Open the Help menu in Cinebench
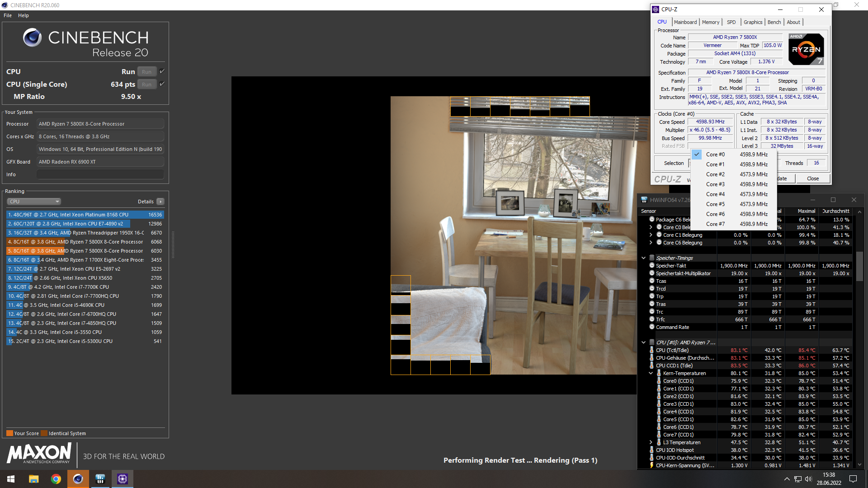 24,15
